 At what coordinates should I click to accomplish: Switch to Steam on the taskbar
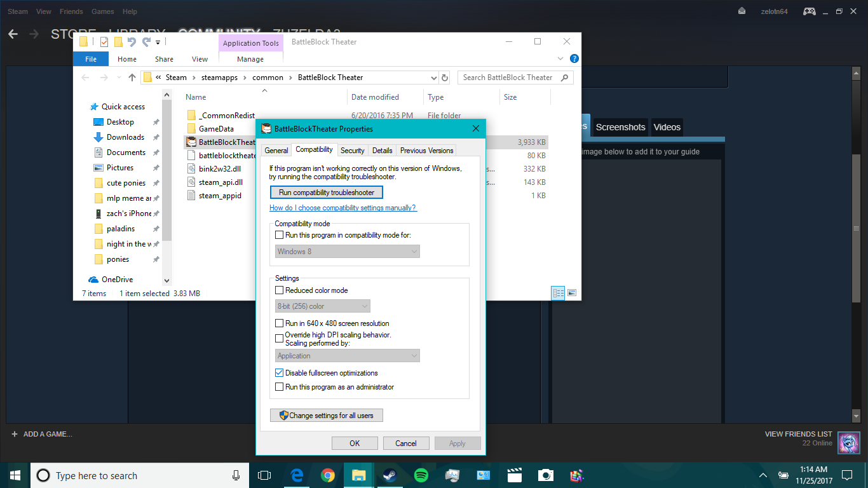click(x=390, y=475)
